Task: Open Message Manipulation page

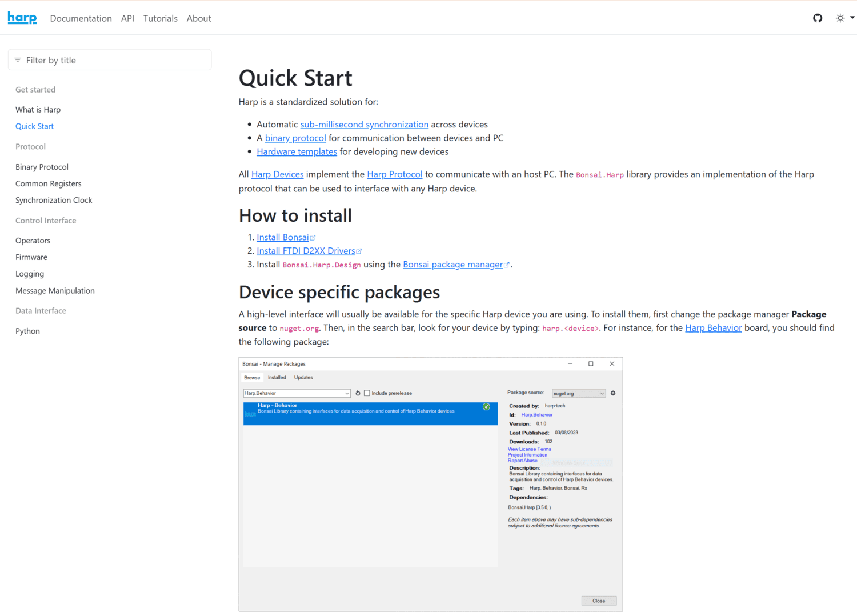Action: (x=55, y=290)
